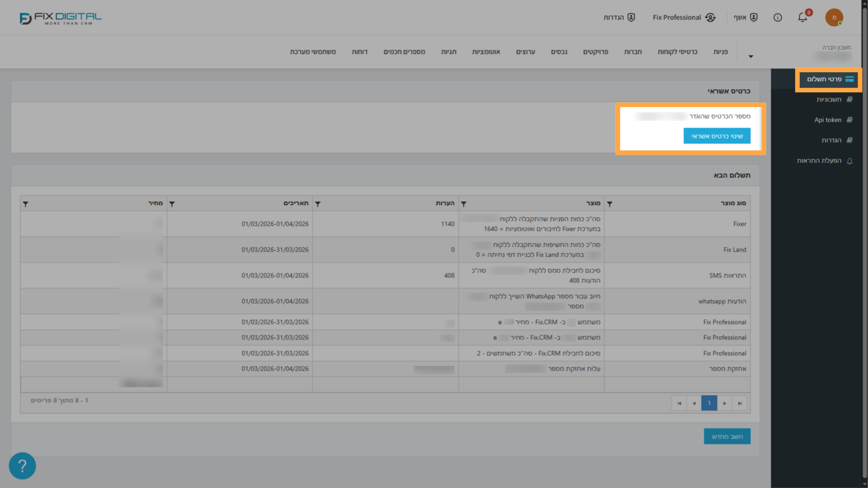Filter the מוצר column
The image size is (868, 488).
[x=463, y=204]
